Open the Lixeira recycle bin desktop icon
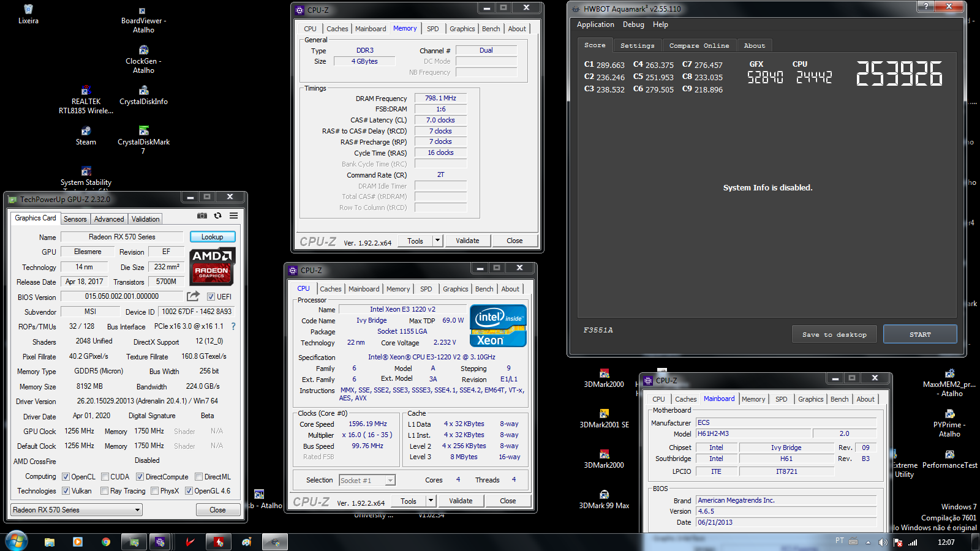This screenshot has height=551, width=980. [x=28, y=15]
